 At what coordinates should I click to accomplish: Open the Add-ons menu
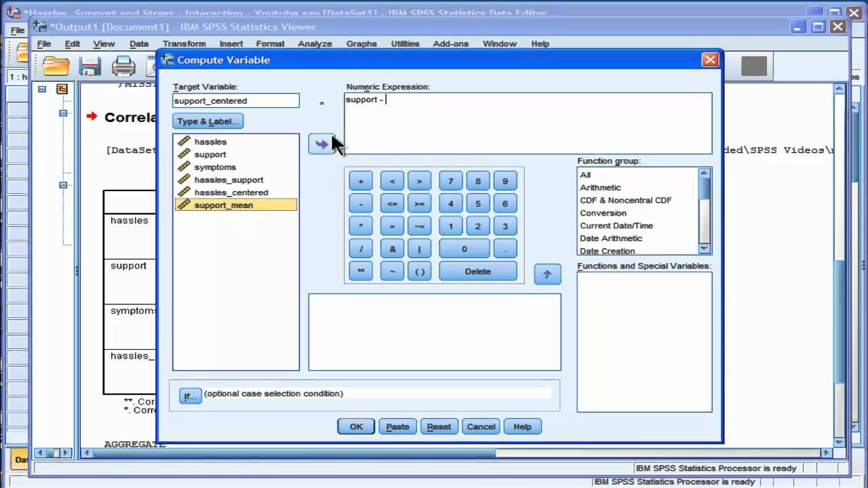coord(450,43)
